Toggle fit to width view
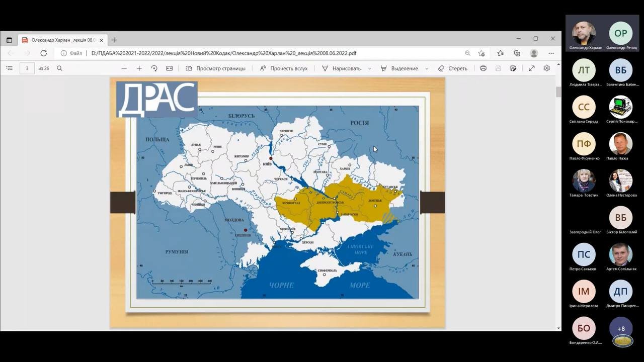The height and width of the screenshot is (362, 644). coord(170,68)
